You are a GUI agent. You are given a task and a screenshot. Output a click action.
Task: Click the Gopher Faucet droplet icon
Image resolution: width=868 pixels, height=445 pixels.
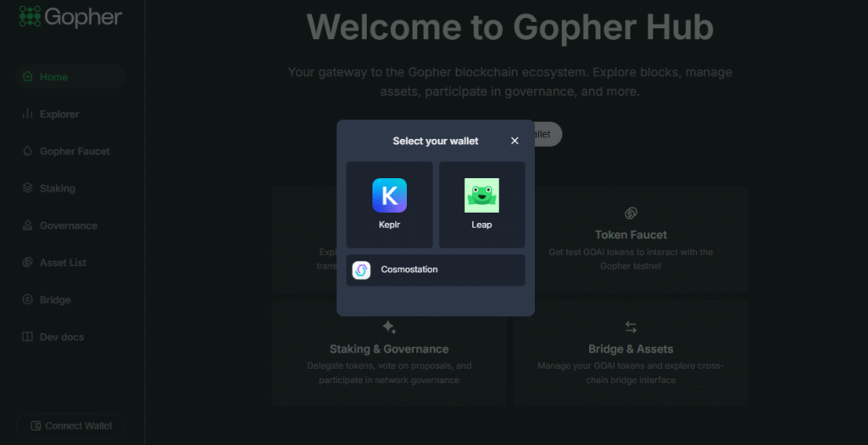point(27,152)
